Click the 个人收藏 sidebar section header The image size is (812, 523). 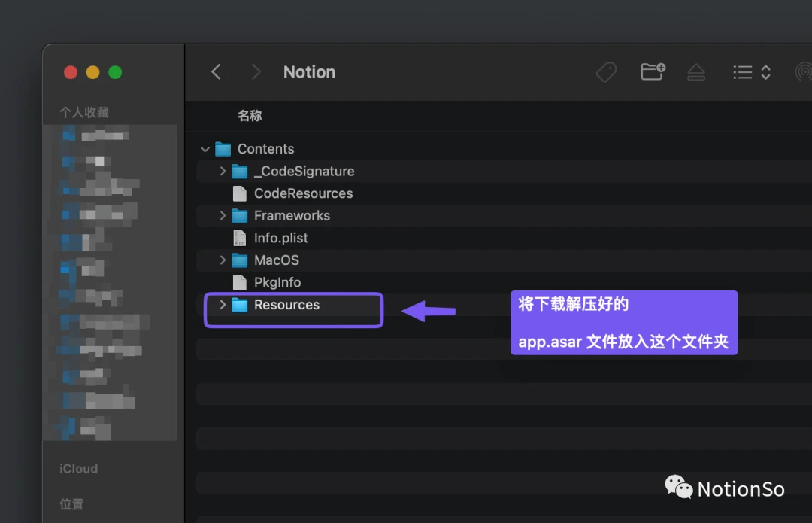[x=84, y=112]
